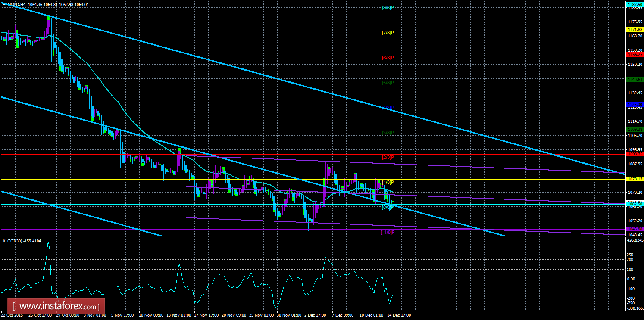The width and height of the screenshot is (644, 320).
Task: Click the cyan 1187.50 price tag
Action: (x=635, y=3)
